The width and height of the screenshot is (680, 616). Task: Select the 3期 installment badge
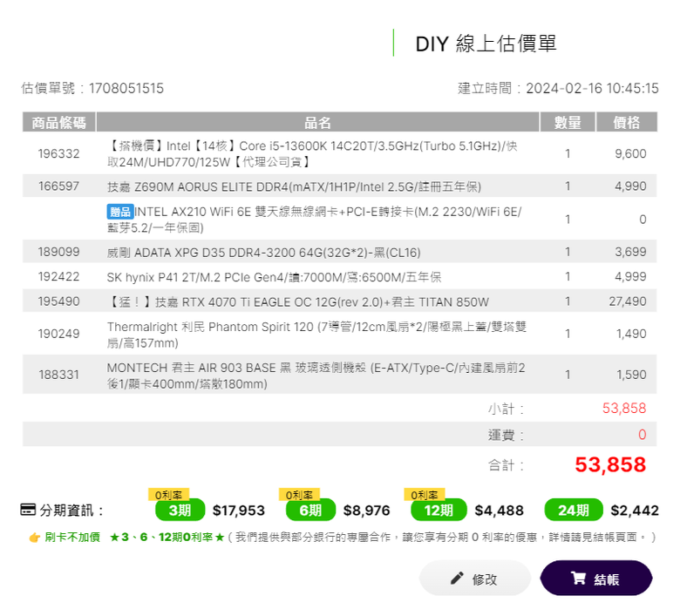(x=180, y=510)
